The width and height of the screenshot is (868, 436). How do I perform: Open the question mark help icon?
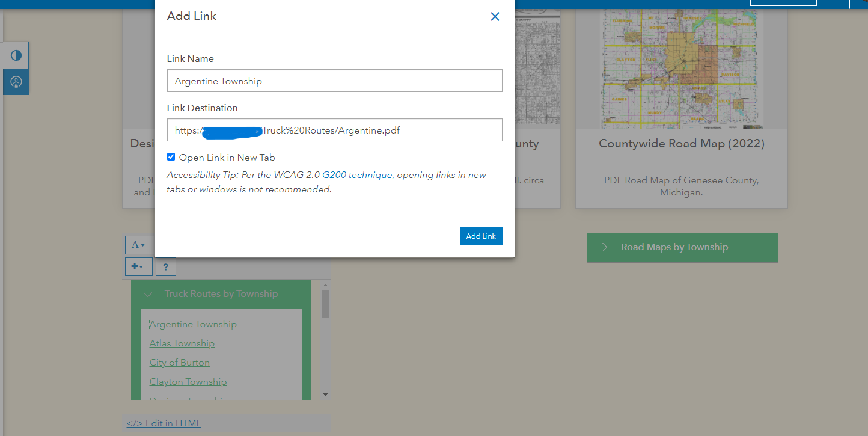(x=165, y=266)
